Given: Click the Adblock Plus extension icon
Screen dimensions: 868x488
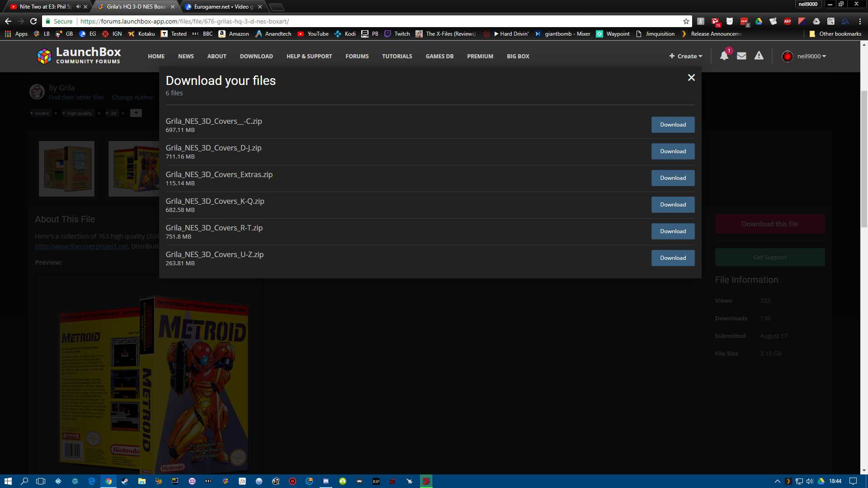Looking at the screenshot, I should point(788,21).
